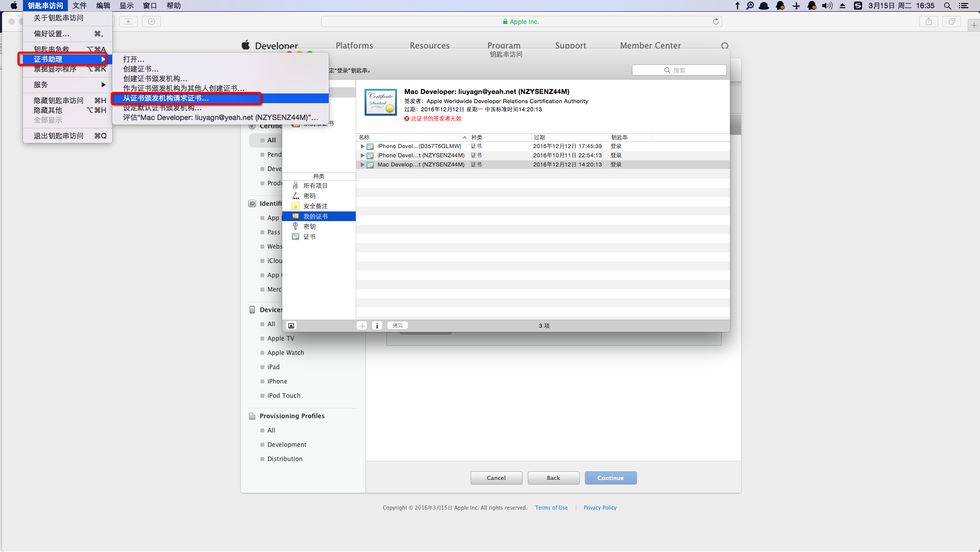Click the info (i) button in Keychain toolbar

377,326
